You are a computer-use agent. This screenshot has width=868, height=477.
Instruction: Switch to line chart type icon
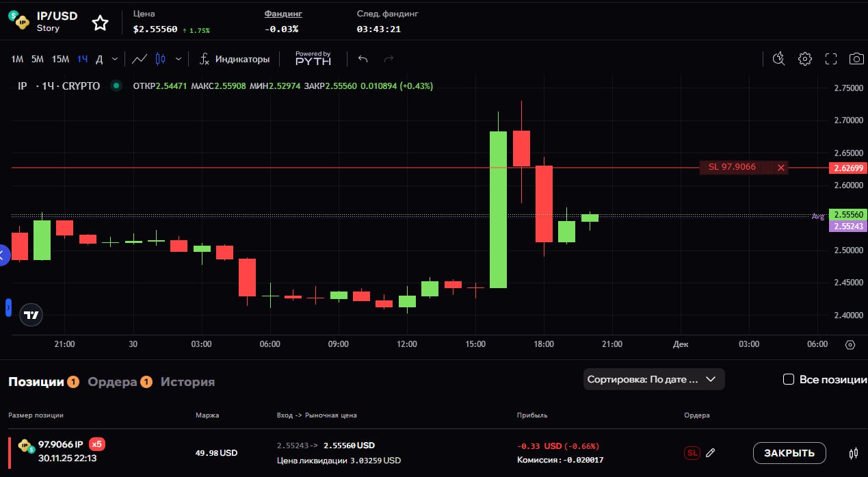[140, 59]
